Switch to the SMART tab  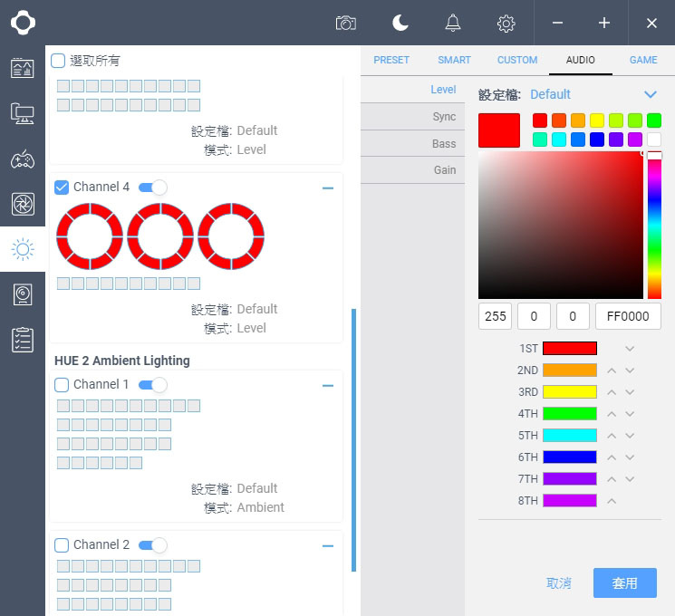click(454, 60)
